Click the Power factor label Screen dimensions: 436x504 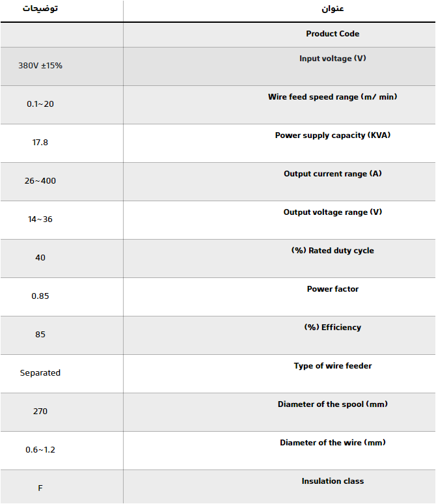point(333,289)
